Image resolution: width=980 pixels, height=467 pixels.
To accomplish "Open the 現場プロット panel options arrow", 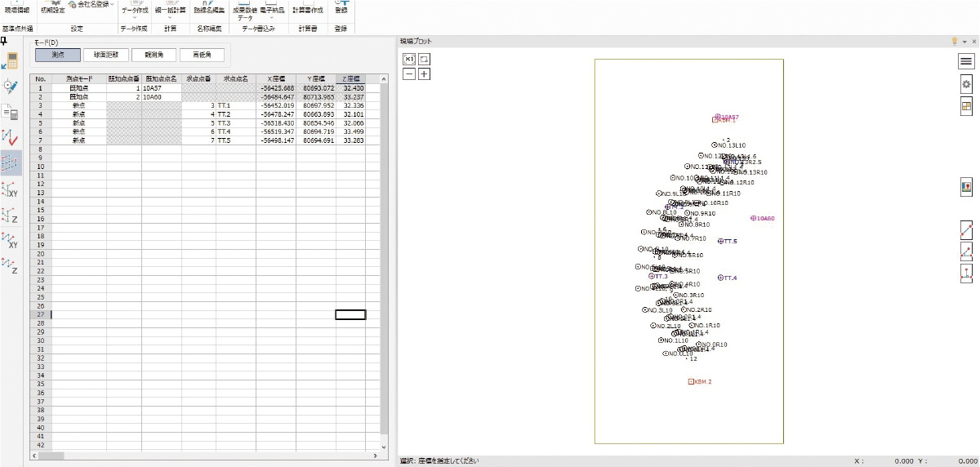I will pyautogui.click(x=964, y=41).
